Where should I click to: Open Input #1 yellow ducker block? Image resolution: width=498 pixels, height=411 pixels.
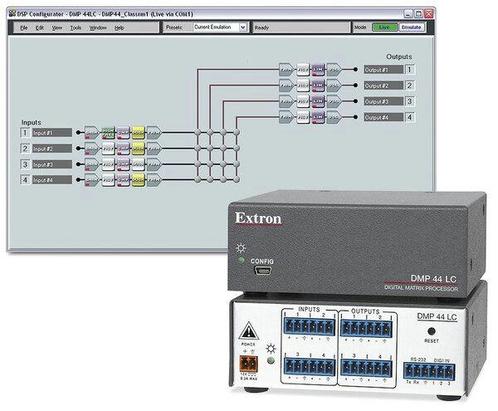138,133
